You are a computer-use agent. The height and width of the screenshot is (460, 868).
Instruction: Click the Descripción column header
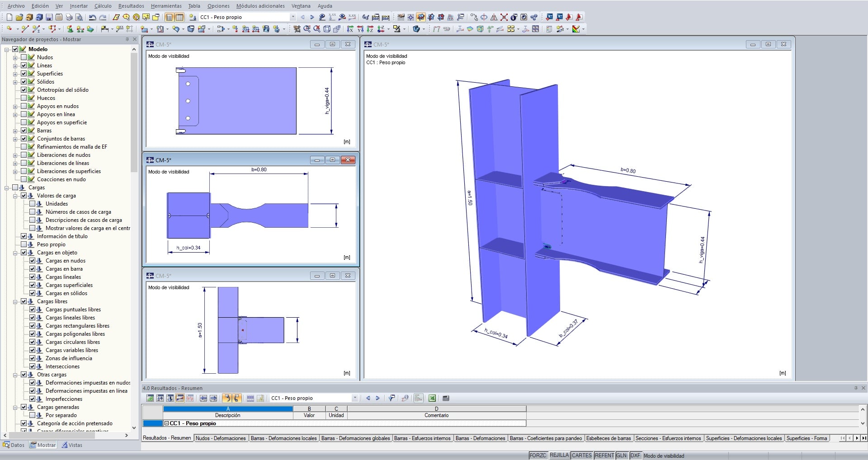(x=227, y=415)
